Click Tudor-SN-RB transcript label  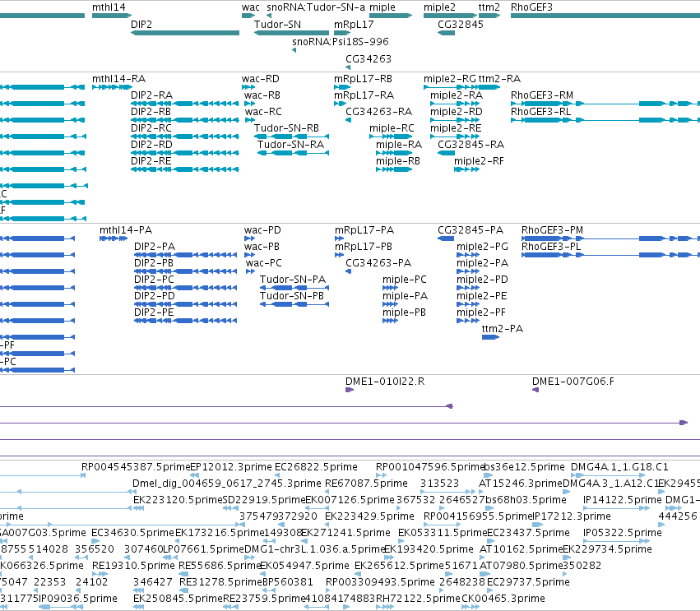pos(286,128)
